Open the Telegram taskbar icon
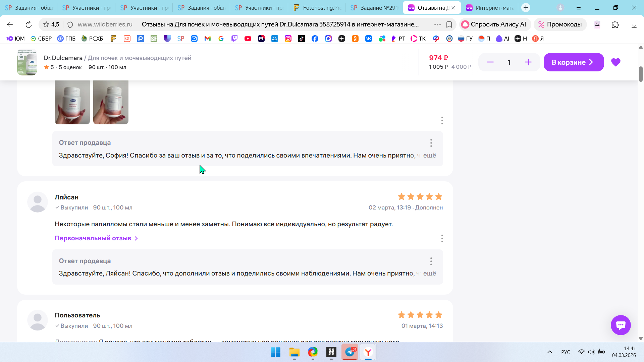Screen dimensions: 644x362 pyautogui.click(x=350, y=352)
